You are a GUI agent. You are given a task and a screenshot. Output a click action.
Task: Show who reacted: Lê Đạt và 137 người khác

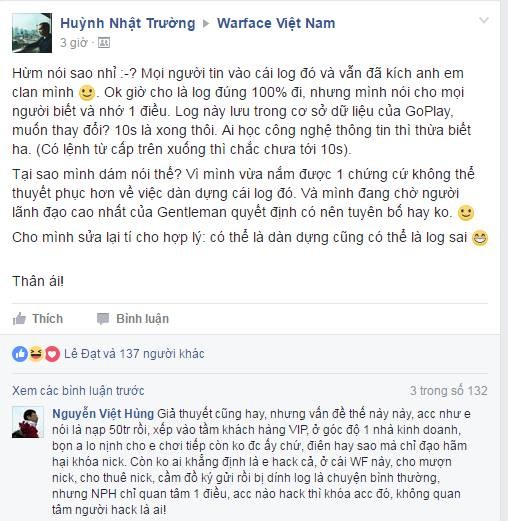pos(134,354)
